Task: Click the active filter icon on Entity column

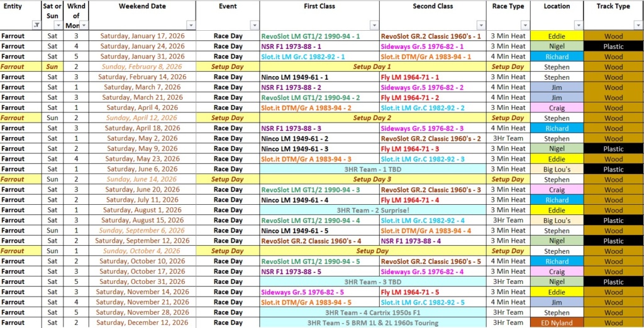Action: pyautogui.click(x=36, y=26)
